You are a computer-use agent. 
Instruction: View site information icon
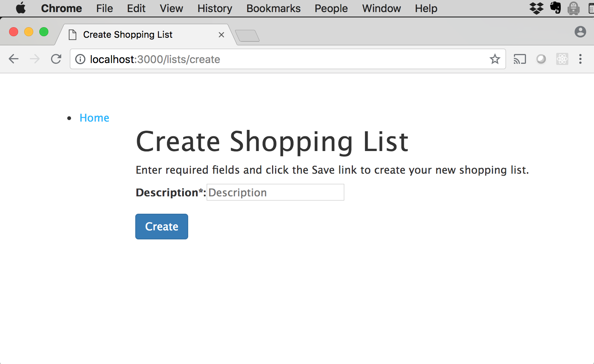[x=80, y=59]
